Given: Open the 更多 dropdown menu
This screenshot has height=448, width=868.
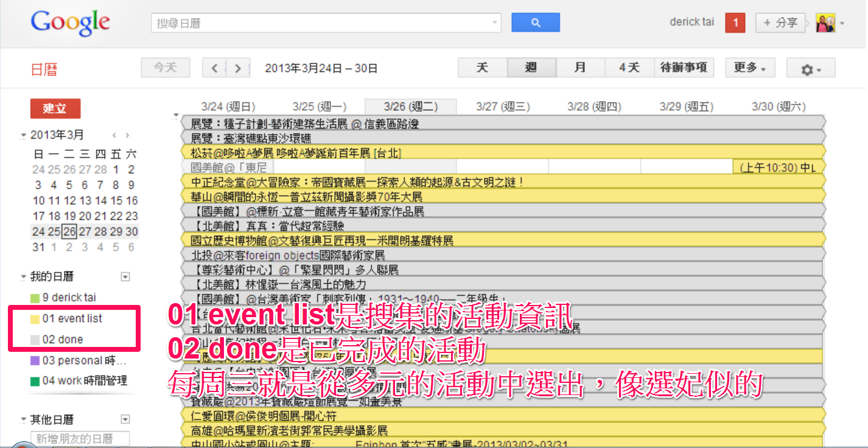Looking at the screenshot, I should coord(750,68).
